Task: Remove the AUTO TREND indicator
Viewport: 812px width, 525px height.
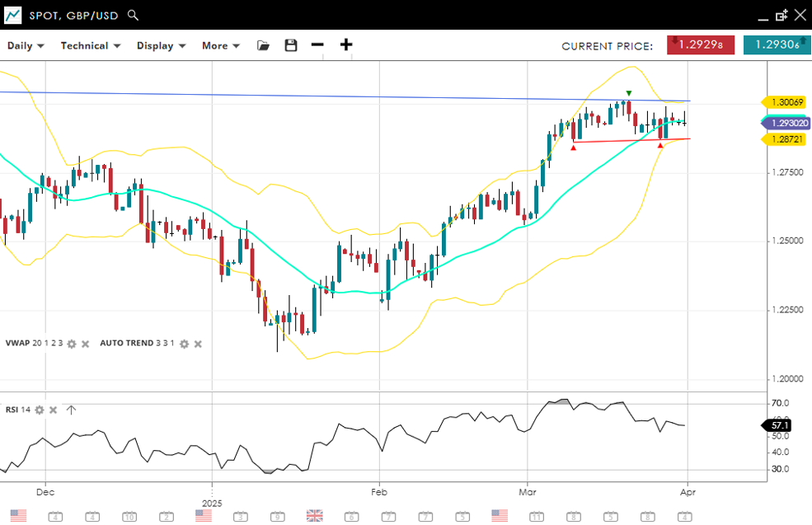Action: [x=198, y=344]
